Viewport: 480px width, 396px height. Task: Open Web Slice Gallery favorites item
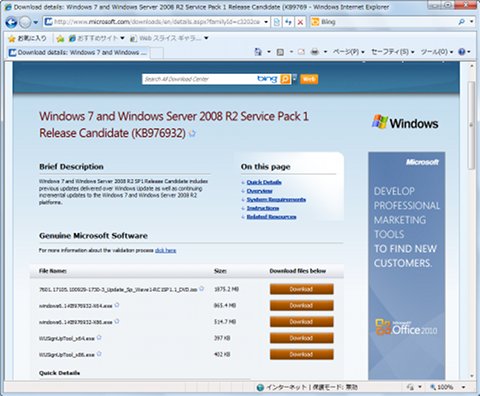pyautogui.click(x=169, y=38)
